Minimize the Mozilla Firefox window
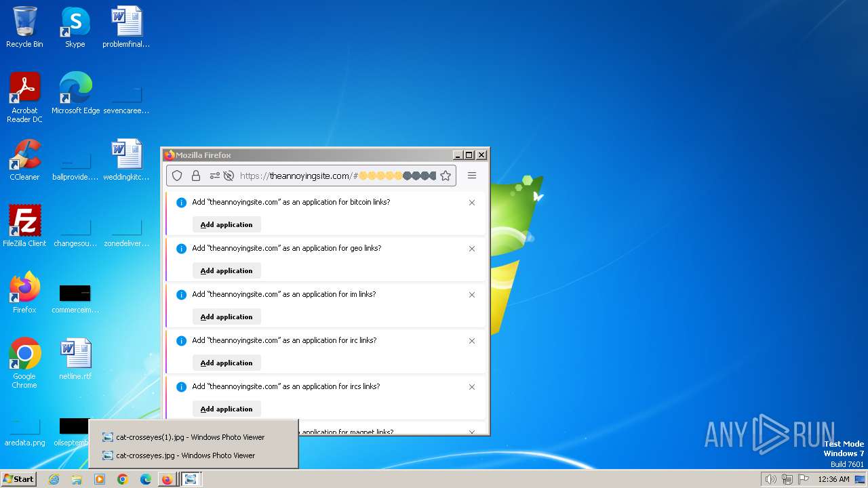868x488 pixels. tap(458, 155)
